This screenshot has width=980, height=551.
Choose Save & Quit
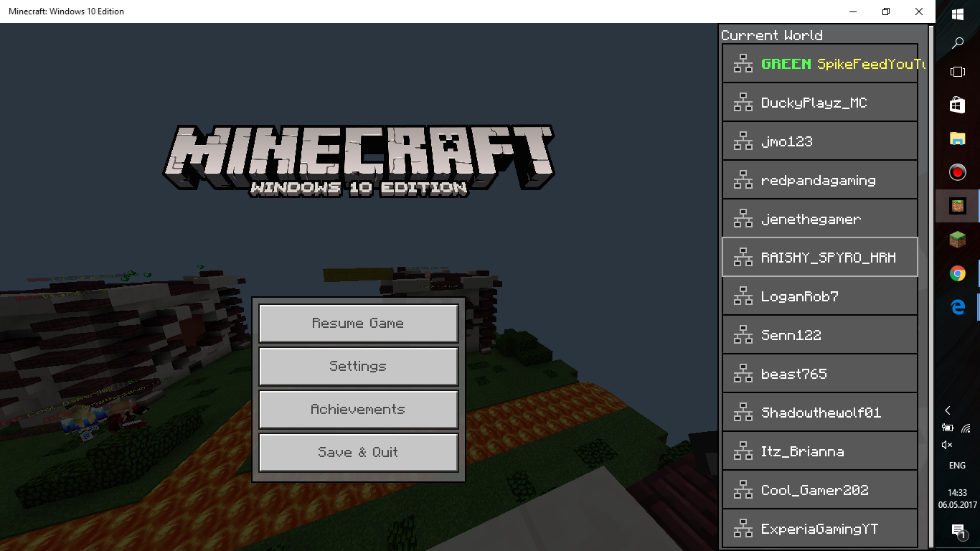[x=358, y=453]
